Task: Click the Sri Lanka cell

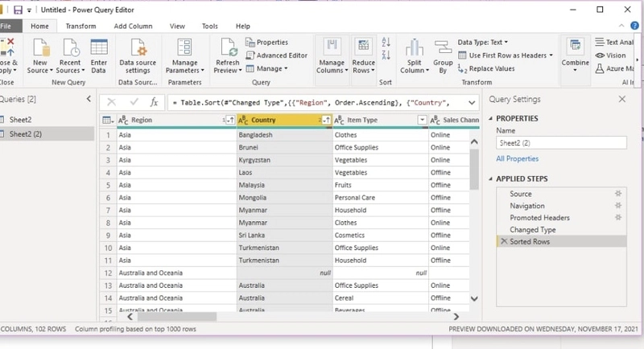Action: [285, 236]
